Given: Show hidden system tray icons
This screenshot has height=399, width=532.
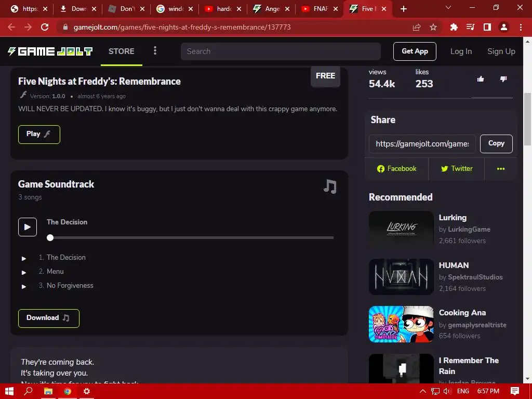Looking at the screenshot, I should [x=423, y=392].
